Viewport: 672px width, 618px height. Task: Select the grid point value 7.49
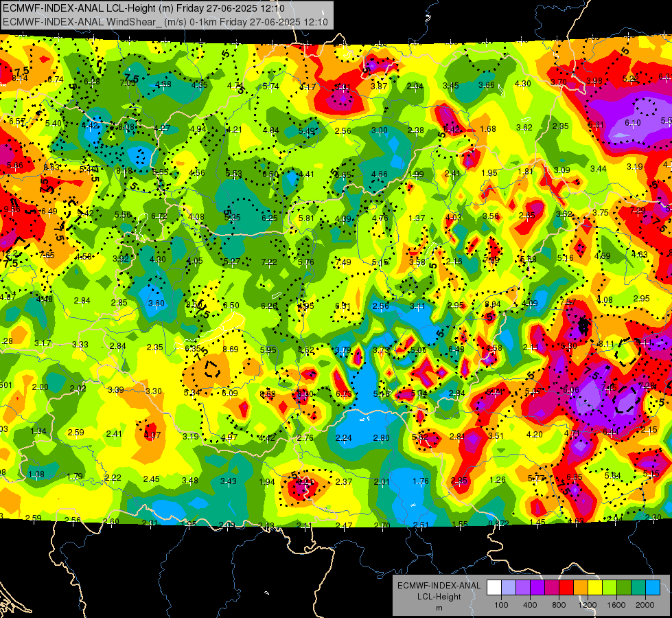[x=343, y=262]
